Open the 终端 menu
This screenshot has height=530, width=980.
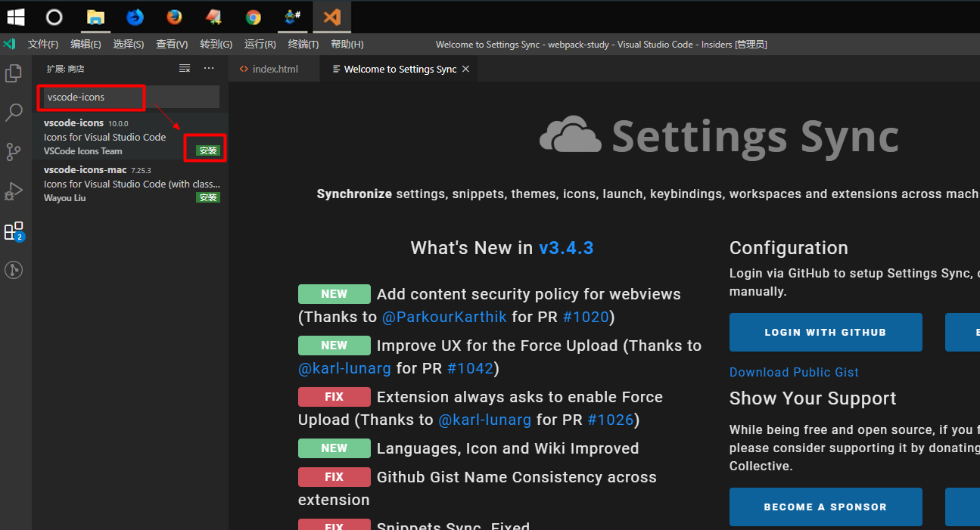[x=303, y=44]
